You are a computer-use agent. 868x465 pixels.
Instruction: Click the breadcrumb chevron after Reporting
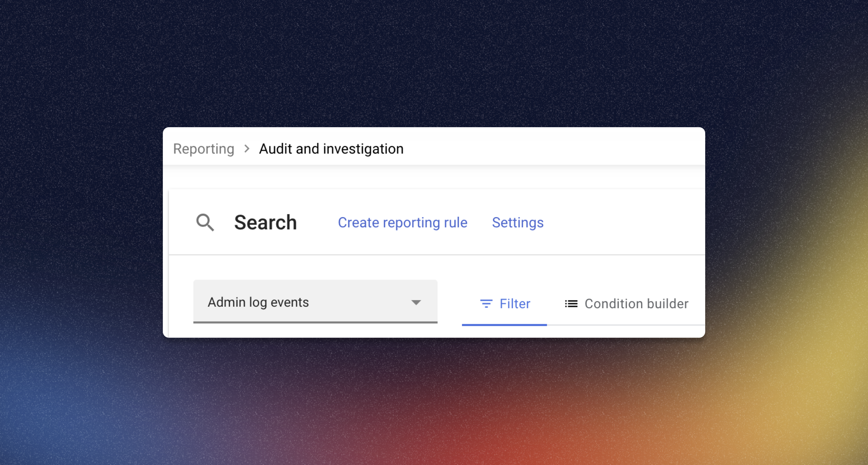pos(247,149)
